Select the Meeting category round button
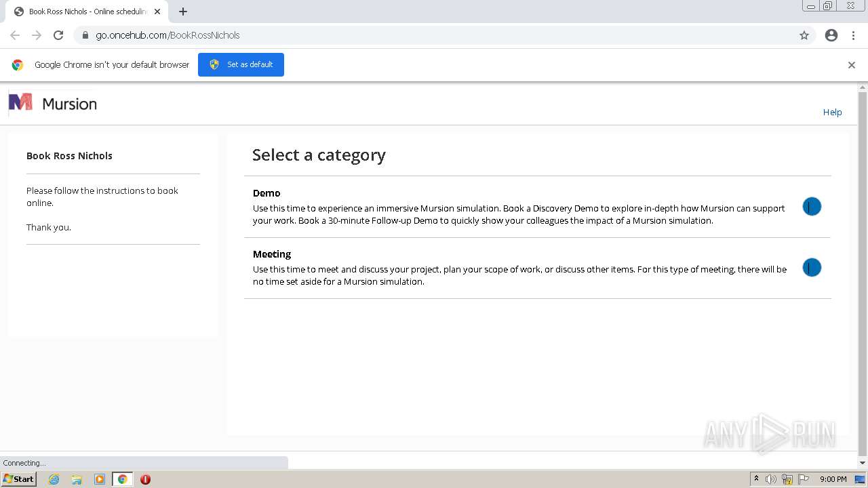 coord(812,268)
